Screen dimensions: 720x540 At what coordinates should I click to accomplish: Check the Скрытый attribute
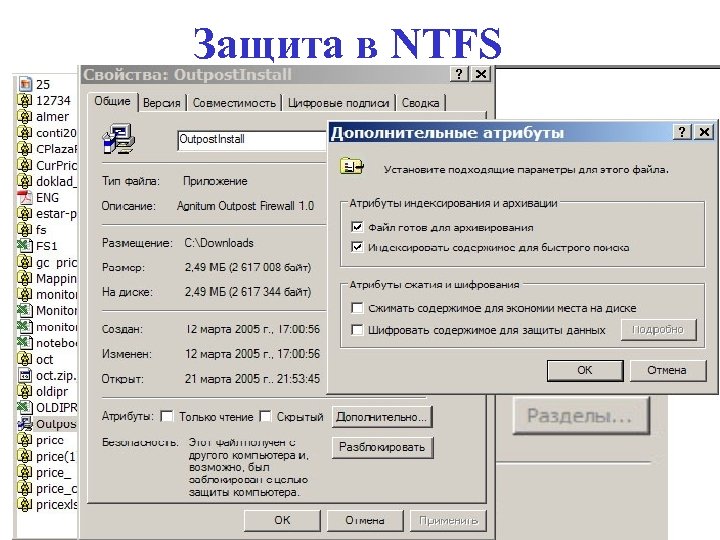265,416
